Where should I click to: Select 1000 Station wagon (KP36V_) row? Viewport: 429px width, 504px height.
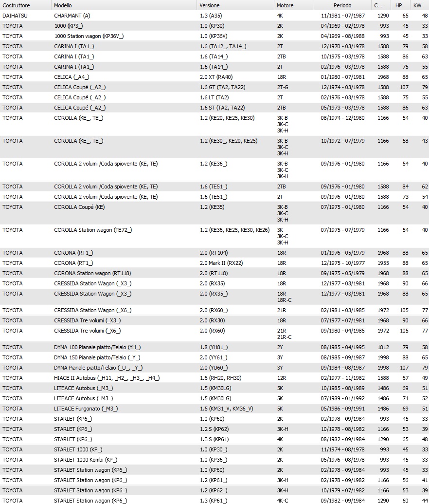[214, 36]
